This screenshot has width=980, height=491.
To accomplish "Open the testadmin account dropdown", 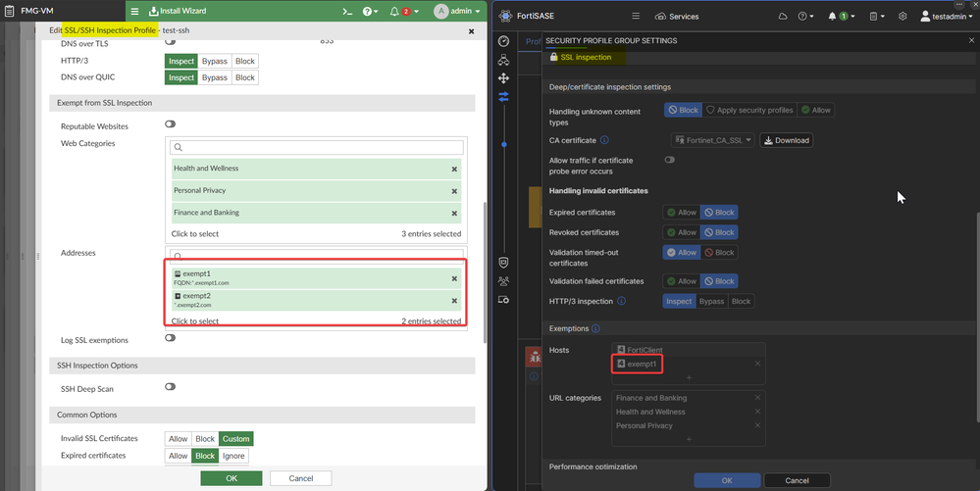I will (948, 17).
